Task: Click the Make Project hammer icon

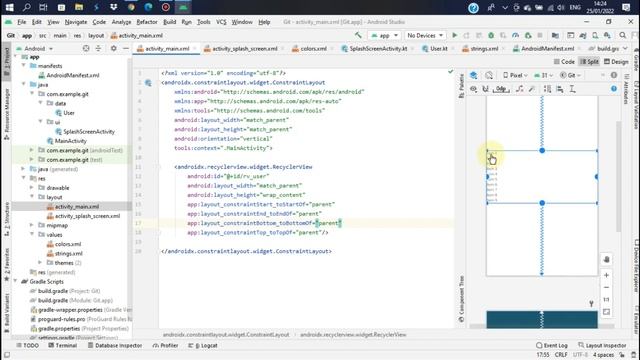Action: pos(358,36)
